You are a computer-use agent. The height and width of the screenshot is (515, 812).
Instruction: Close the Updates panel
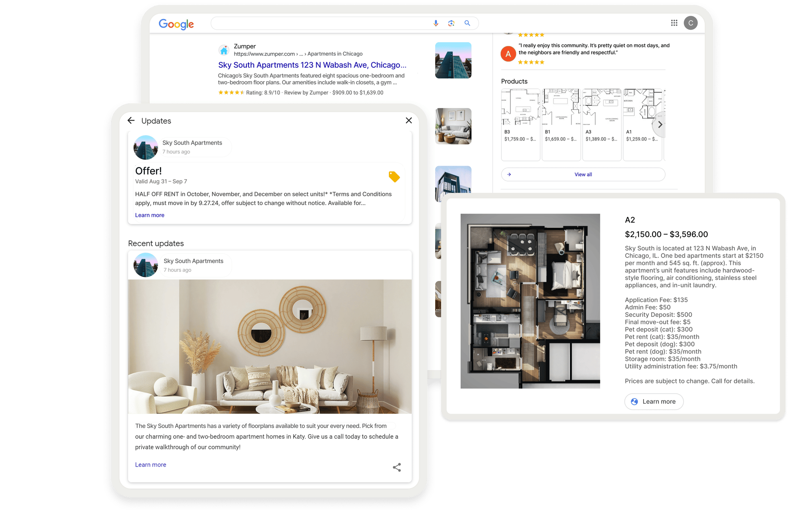point(408,121)
